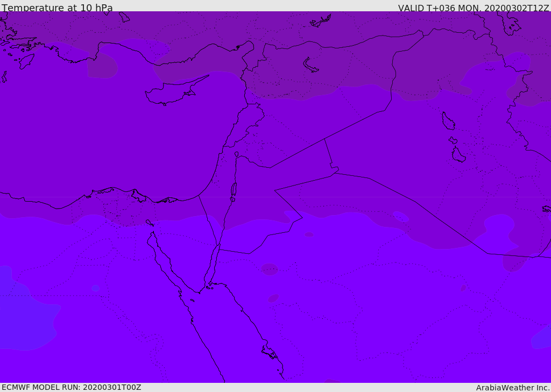
Task: Click the lower lake in Iraq
Action: pos(458,155)
